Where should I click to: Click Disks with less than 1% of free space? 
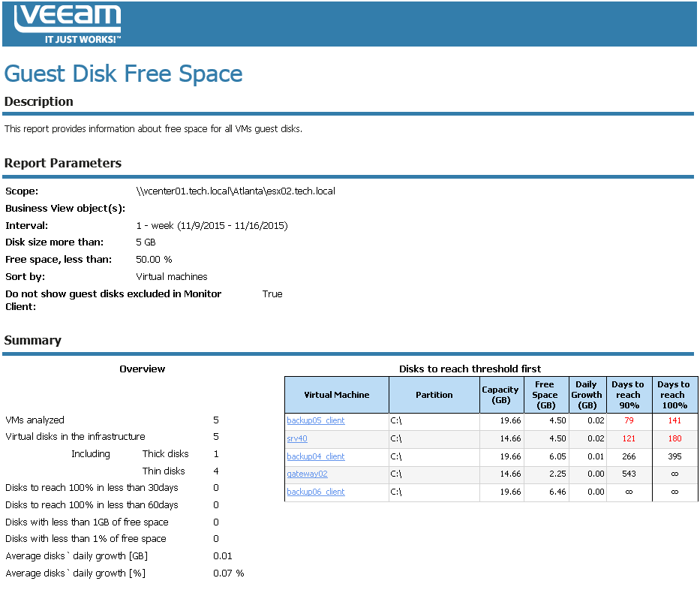(x=86, y=539)
